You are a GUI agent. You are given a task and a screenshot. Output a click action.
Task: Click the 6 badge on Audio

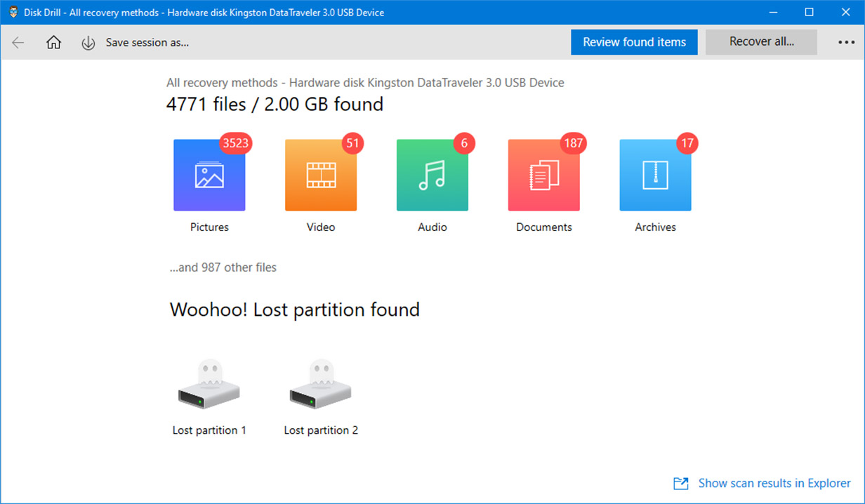coord(464,143)
